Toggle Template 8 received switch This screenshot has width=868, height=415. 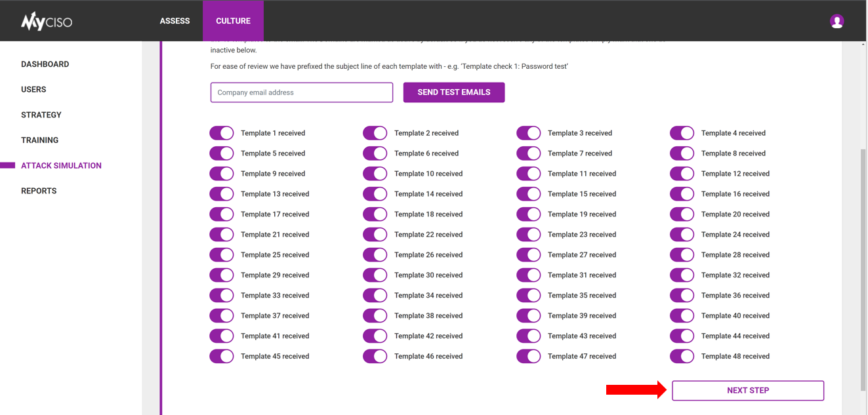click(682, 153)
